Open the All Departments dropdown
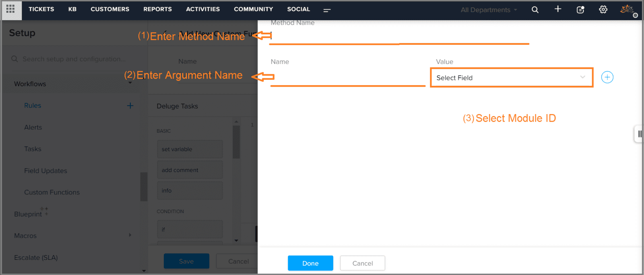644x275 pixels. point(489,10)
